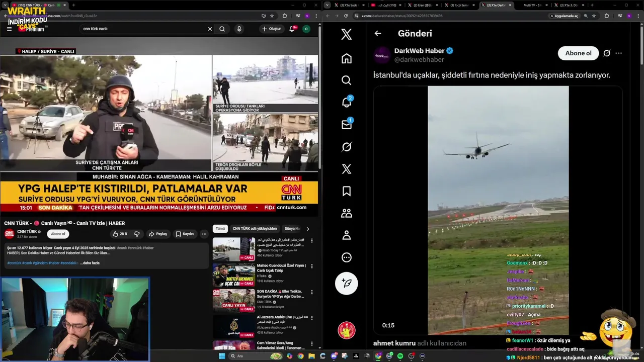
Task: Open X Bookmarks icon
Action: point(347,191)
